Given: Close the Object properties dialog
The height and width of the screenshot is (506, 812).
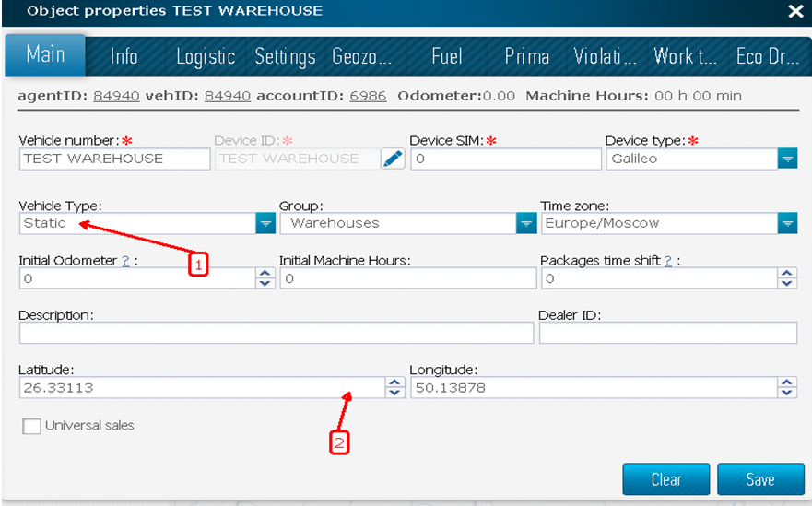Looking at the screenshot, I should pyautogui.click(x=795, y=11).
